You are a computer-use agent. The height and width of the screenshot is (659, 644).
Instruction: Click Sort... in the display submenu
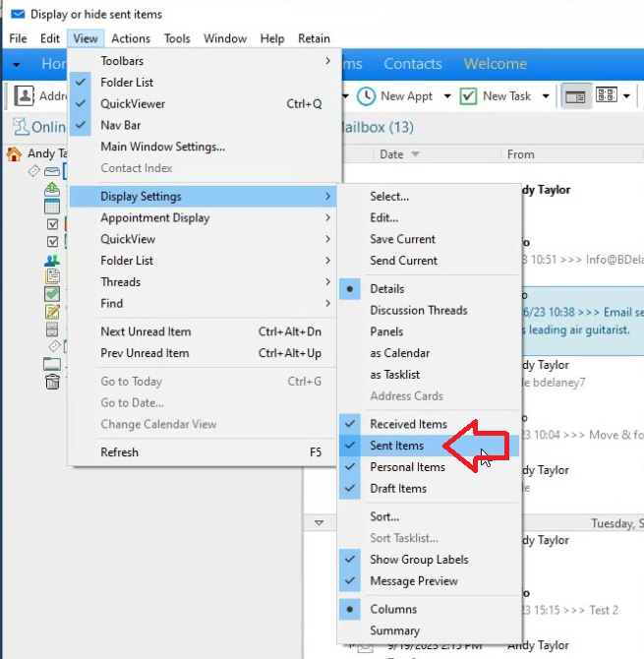384,516
